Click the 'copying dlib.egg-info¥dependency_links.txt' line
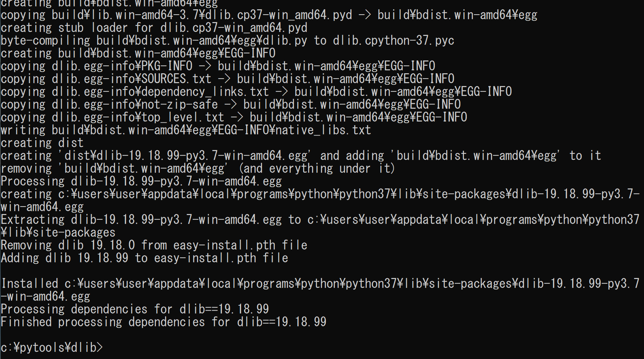644x359 pixels. 256,91
